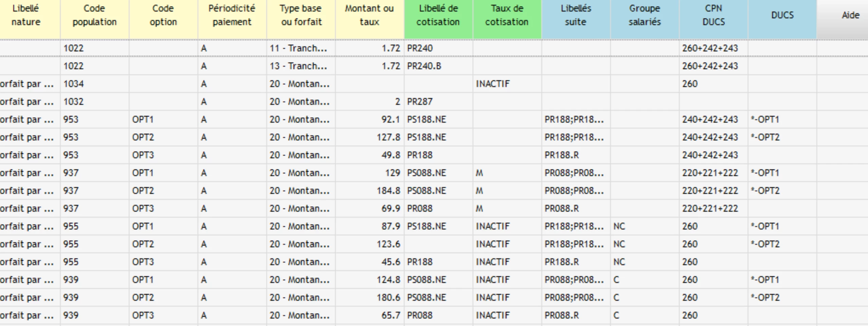This screenshot has height=326, width=868.
Task: Click the amount 124.8 cell
Action: [369, 280]
